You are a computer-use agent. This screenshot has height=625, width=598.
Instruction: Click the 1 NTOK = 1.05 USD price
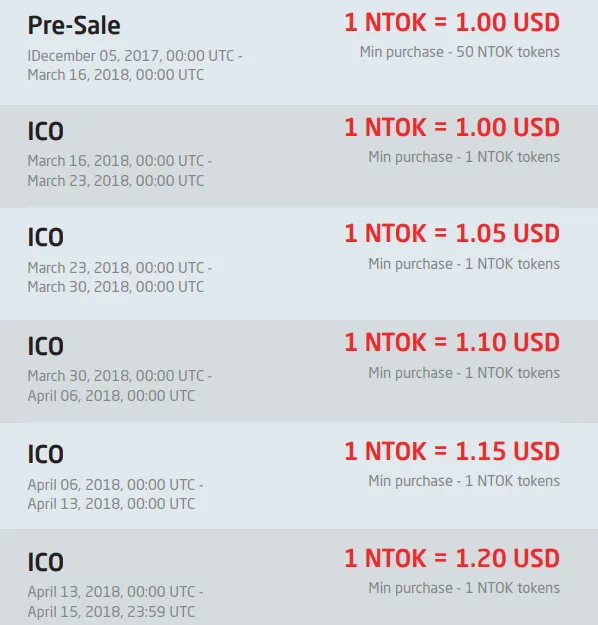click(452, 234)
